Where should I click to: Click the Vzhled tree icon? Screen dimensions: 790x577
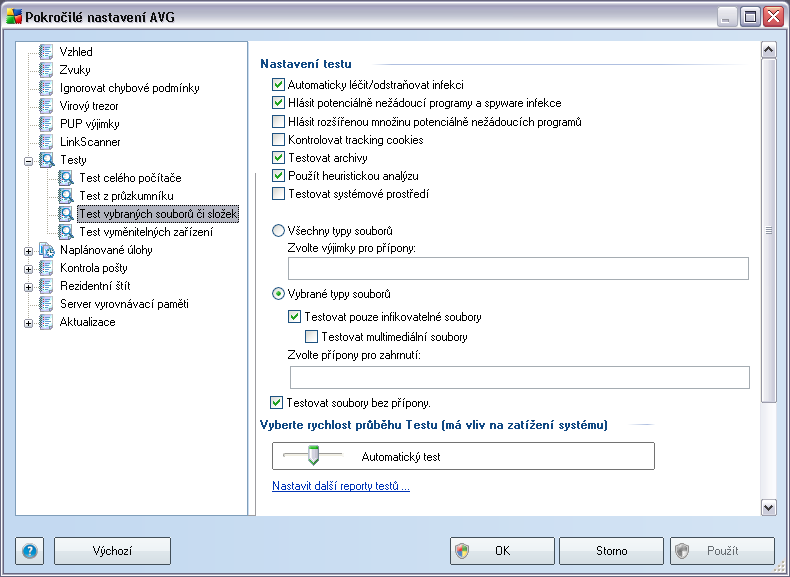(46, 51)
